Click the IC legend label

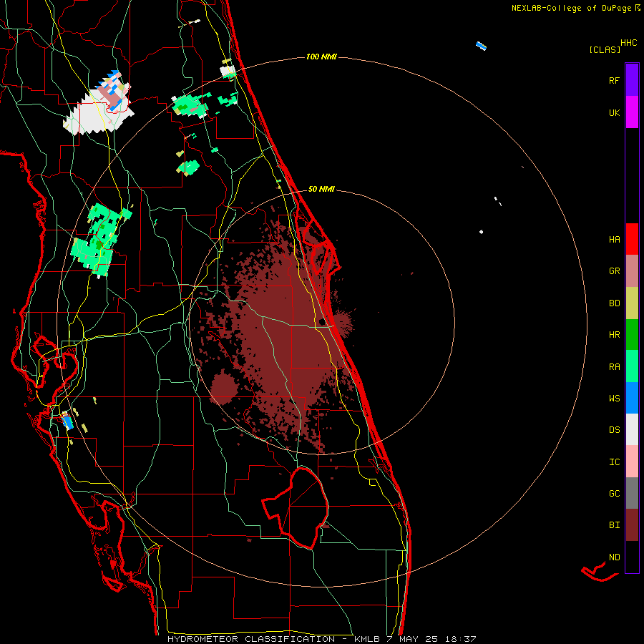click(x=615, y=462)
